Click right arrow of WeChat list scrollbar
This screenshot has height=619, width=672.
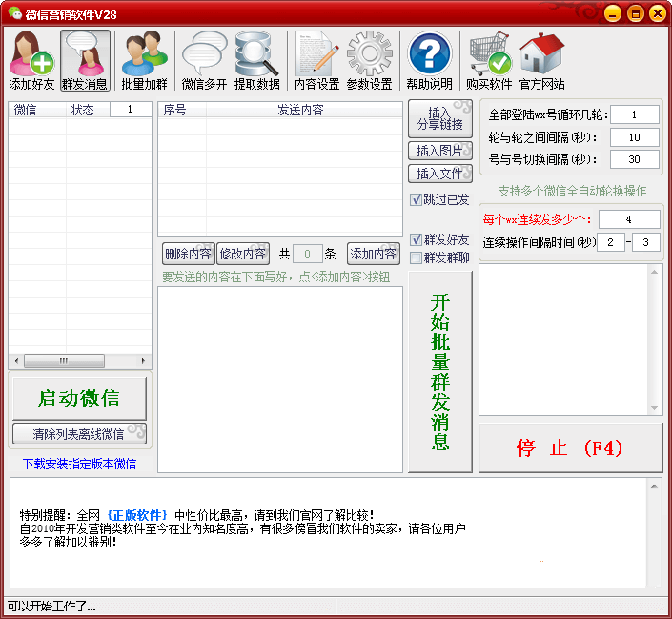point(144,361)
